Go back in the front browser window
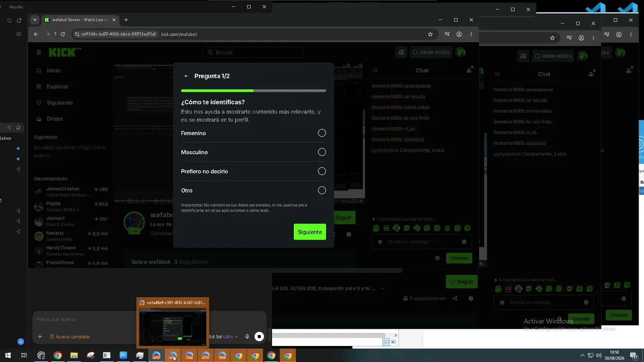644x362 pixels. (36, 34)
